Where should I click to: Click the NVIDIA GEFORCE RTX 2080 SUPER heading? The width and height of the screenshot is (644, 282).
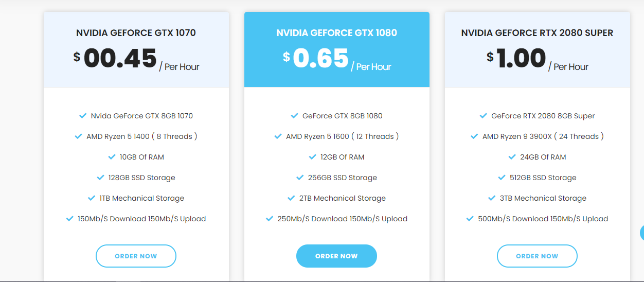(x=537, y=33)
